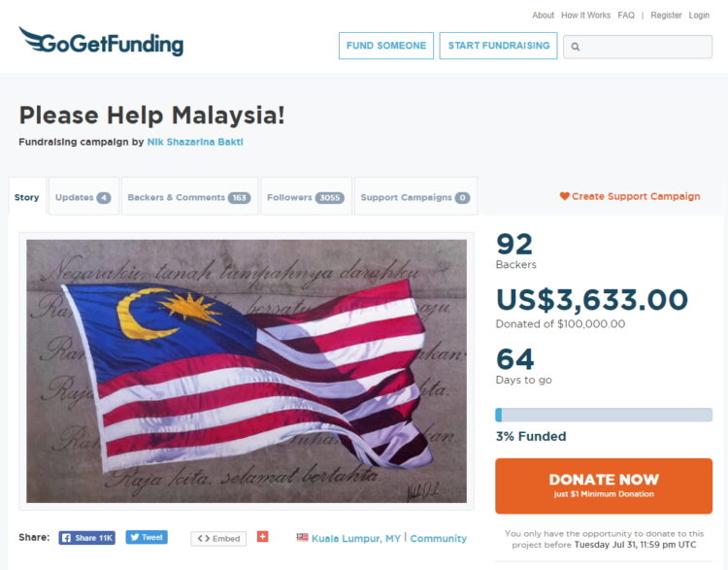The width and height of the screenshot is (728, 570).
Task: Click the search magnifier icon
Action: (576, 47)
